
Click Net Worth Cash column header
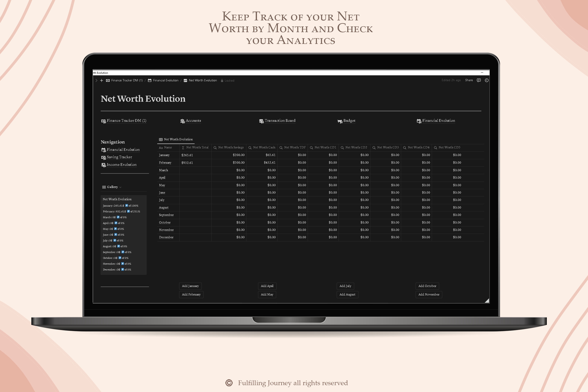pos(262,148)
